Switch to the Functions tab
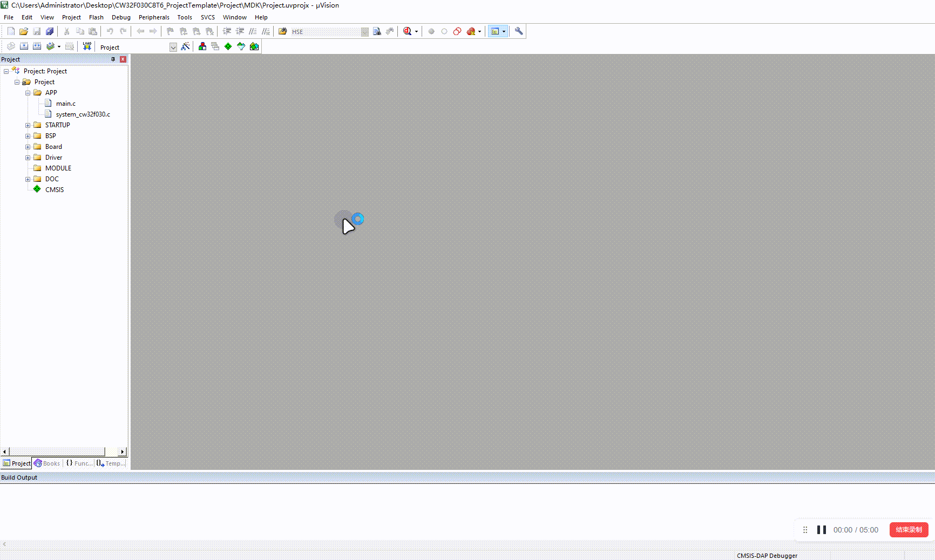The image size is (935, 560). click(x=79, y=463)
